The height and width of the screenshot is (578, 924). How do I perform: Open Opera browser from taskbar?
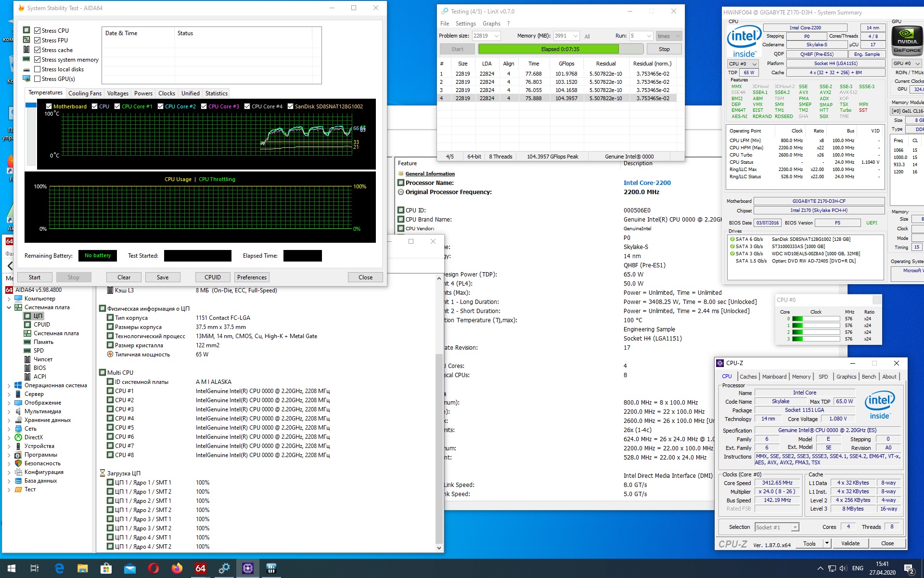154,568
